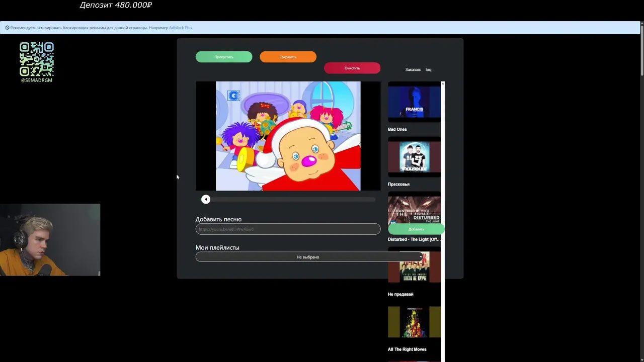Click the Disturbed - The Light title text
The image size is (644, 362).
[x=414, y=239]
